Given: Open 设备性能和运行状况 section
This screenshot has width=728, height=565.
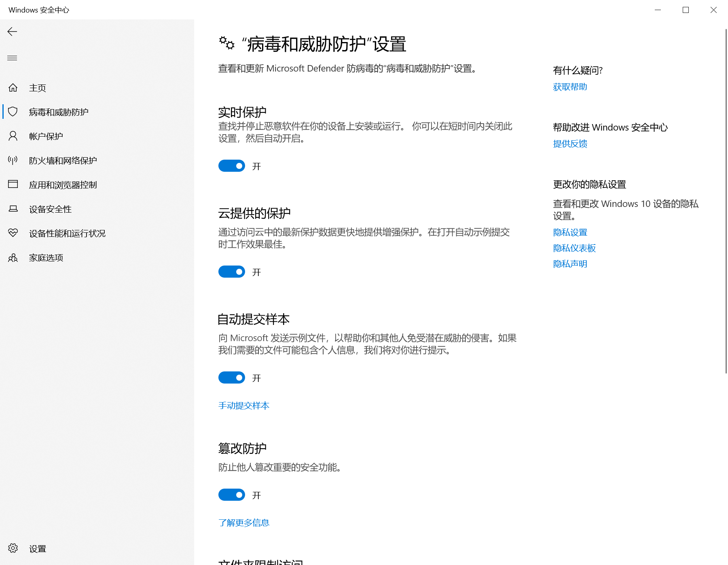Looking at the screenshot, I should (x=97, y=233).
